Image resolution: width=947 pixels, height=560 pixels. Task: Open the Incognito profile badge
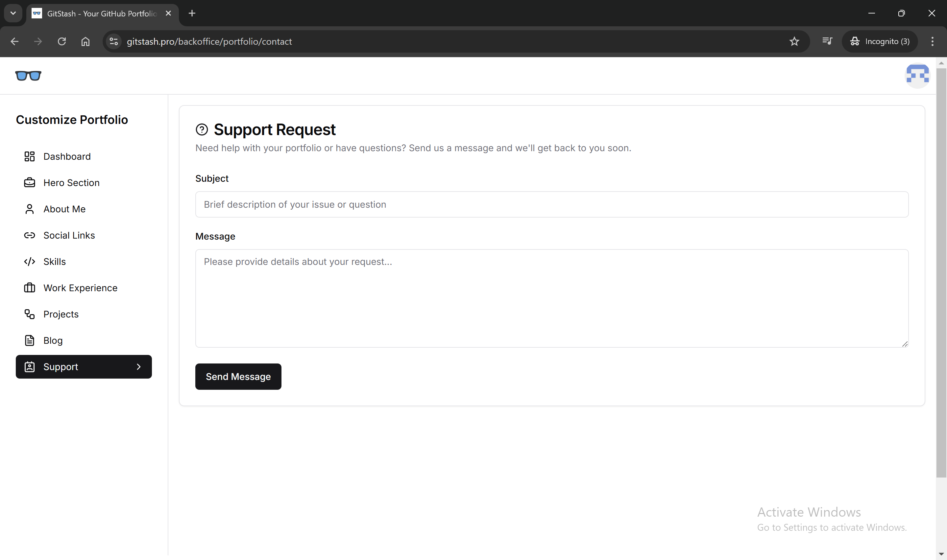point(880,41)
